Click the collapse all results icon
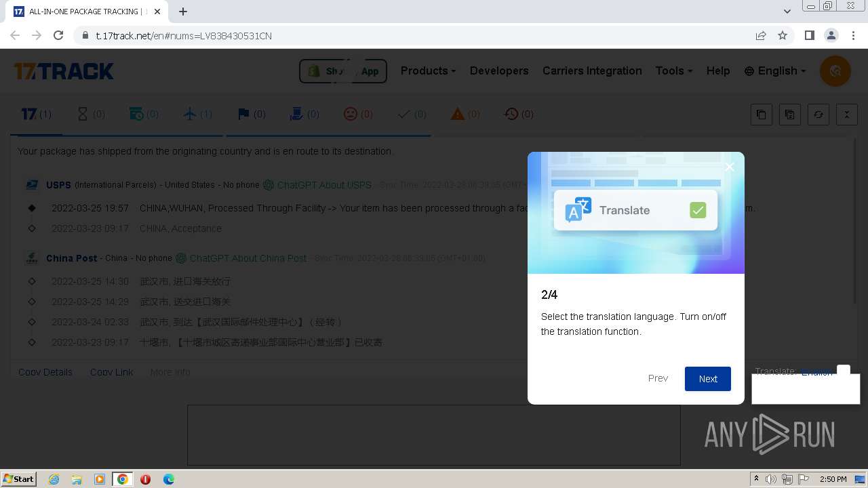868x488 pixels. [x=847, y=115]
